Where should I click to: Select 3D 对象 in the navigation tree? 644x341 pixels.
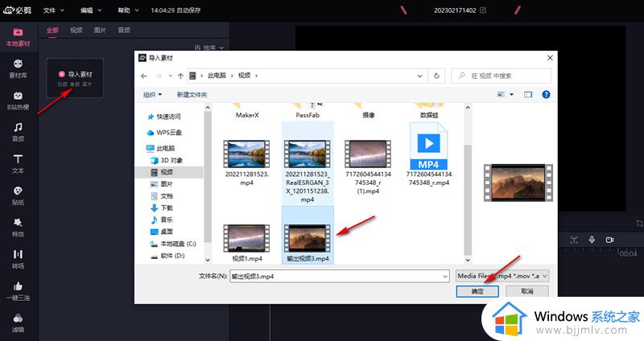pyautogui.click(x=167, y=160)
